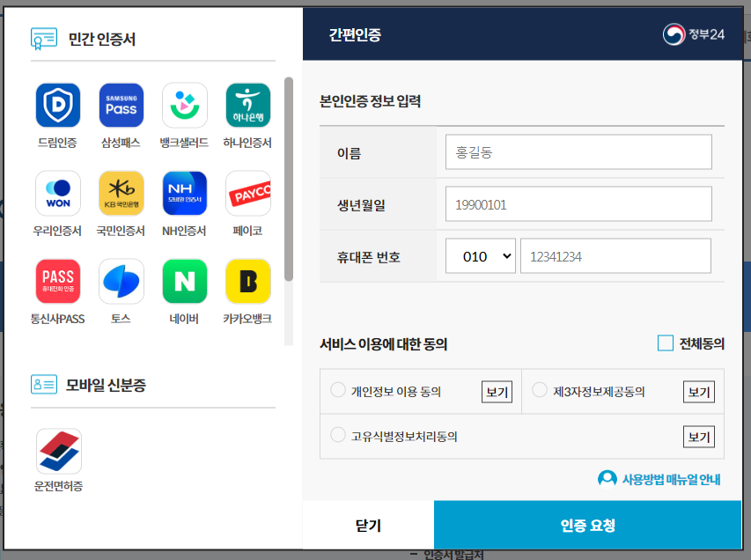Check the 전체동의 checkbox

pos(666,343)
